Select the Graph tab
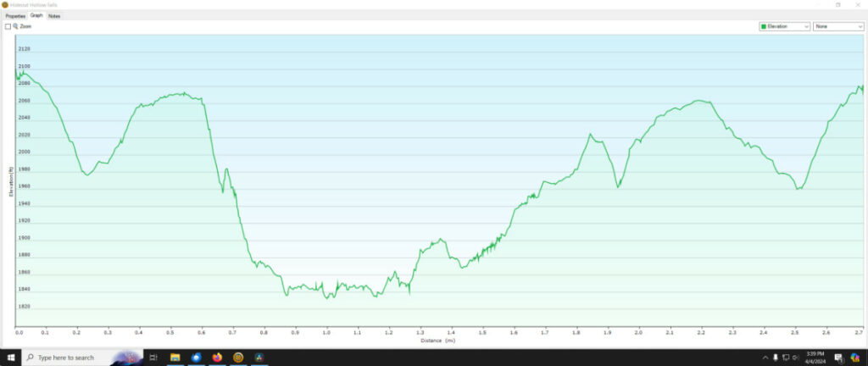 click(x=36, y=15)
